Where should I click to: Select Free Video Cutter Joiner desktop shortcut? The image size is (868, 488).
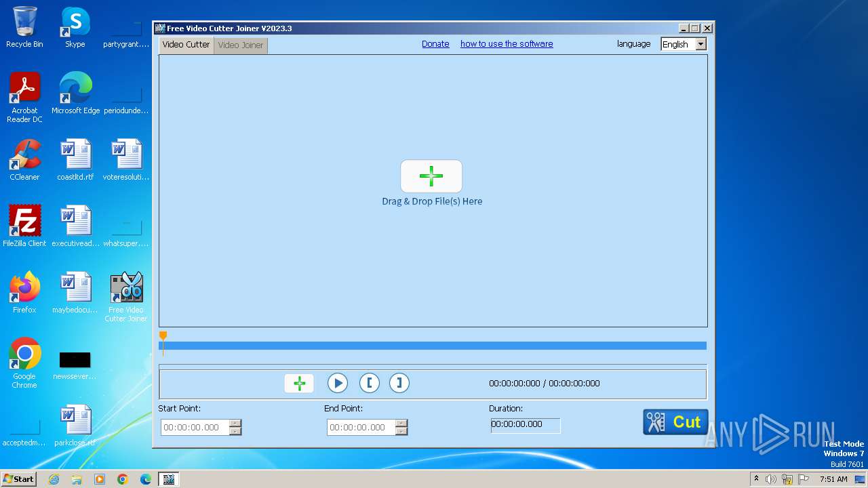pyautogui.click(x=126, y=298)
